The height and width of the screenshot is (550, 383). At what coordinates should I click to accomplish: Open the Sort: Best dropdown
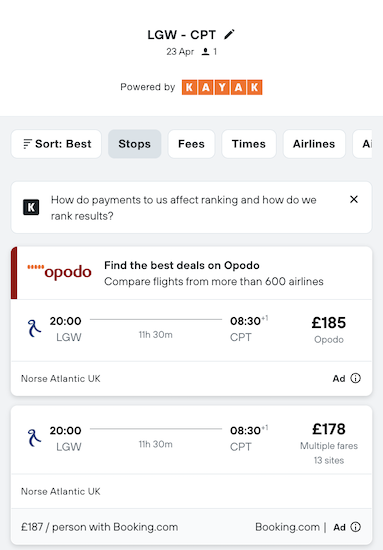56,144
